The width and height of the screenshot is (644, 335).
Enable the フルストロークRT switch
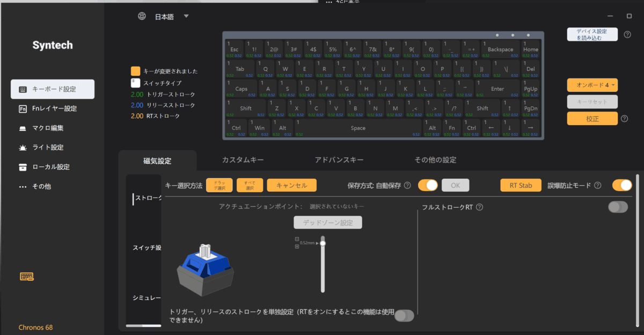click(618, 207)
